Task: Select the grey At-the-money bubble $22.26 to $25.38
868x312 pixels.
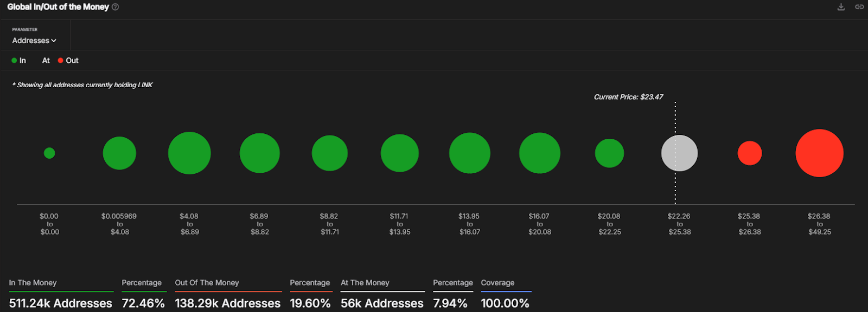Action: 680,153
